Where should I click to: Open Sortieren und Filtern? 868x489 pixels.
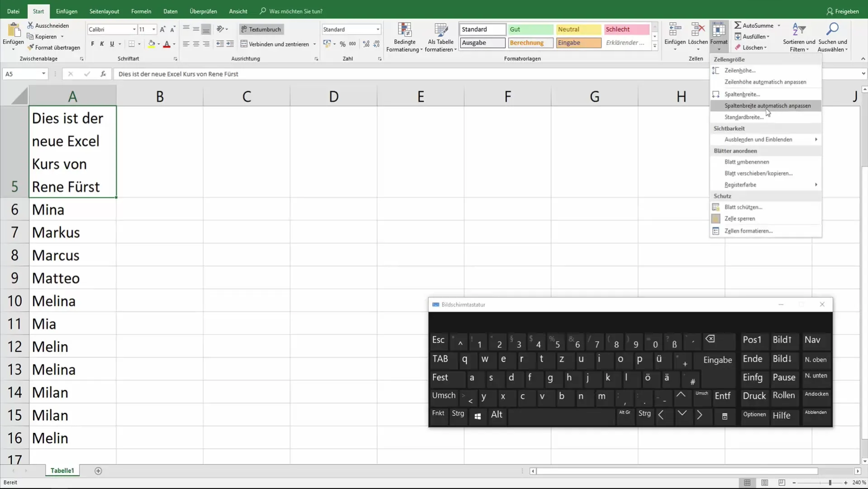(x=799, y=37)
